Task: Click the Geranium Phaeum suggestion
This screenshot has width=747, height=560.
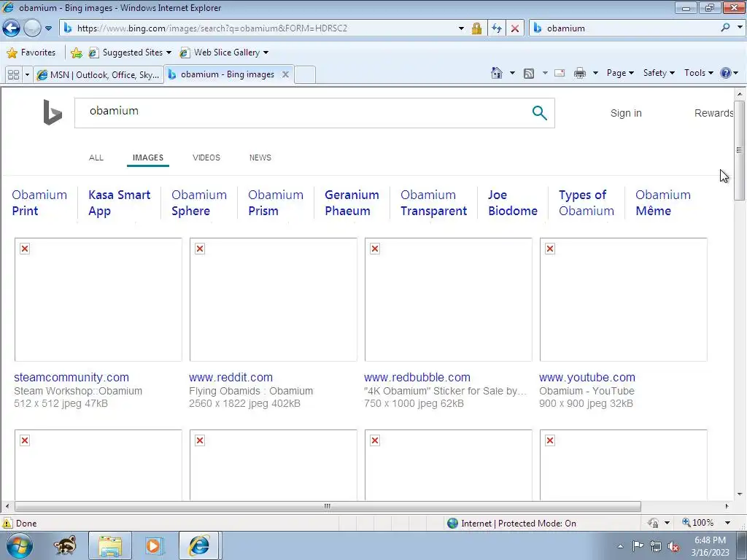Action: [352, 203]
